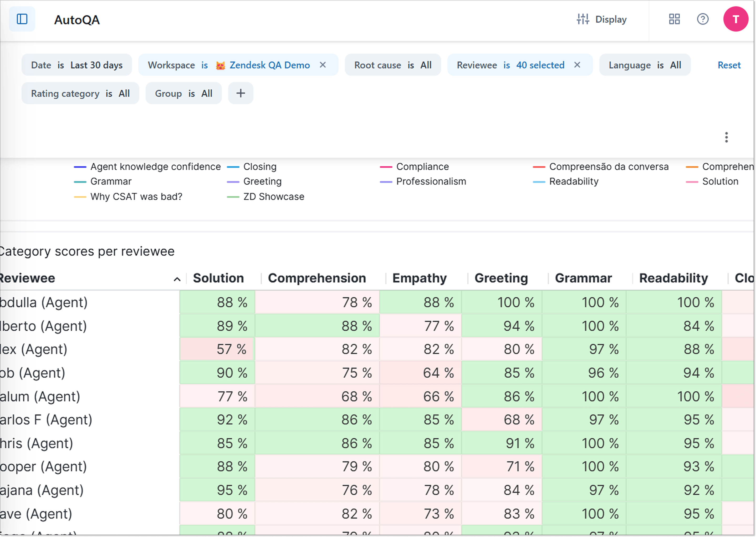Viewport: 756px width, 537px height.
Task: Toggle Why CSAT was bad? legend series
Action: click(x=128, y=197)
